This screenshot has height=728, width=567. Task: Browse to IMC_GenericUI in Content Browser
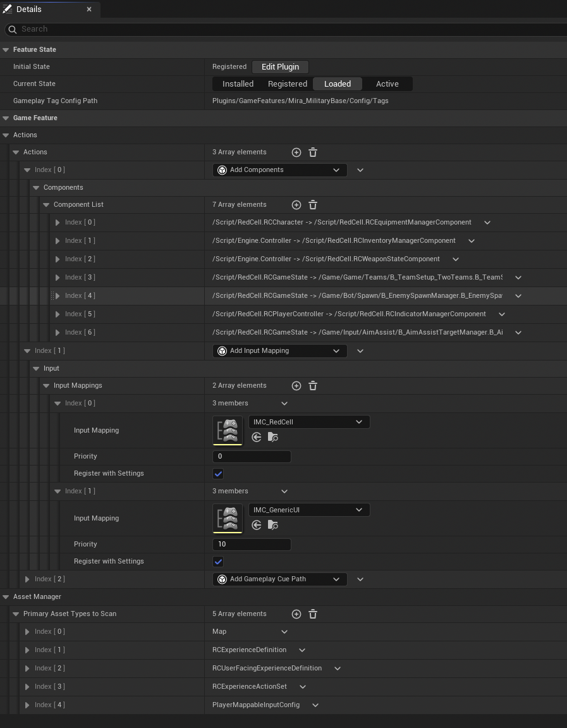[273, 525]
